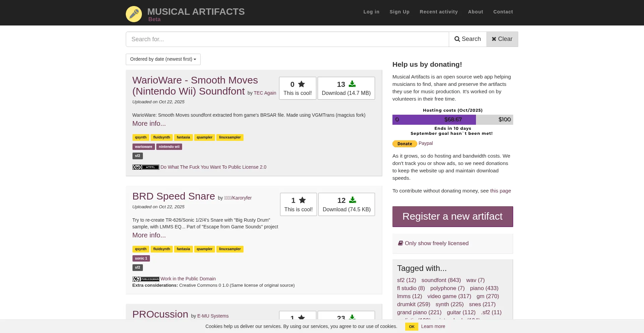Expand More info for WarioWare soundfont
This screenshot has width=644, height=333.
pyautogui.click(x=149, y=123)
